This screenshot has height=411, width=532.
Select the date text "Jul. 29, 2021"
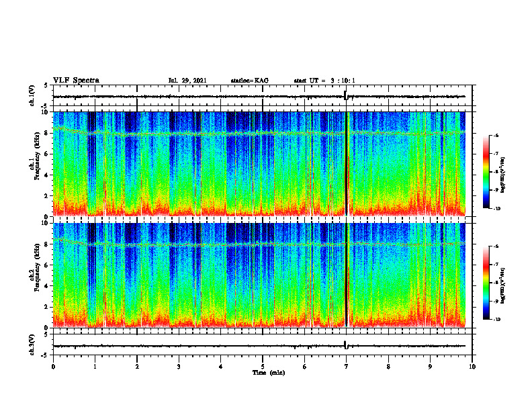[x=187, y=81]
